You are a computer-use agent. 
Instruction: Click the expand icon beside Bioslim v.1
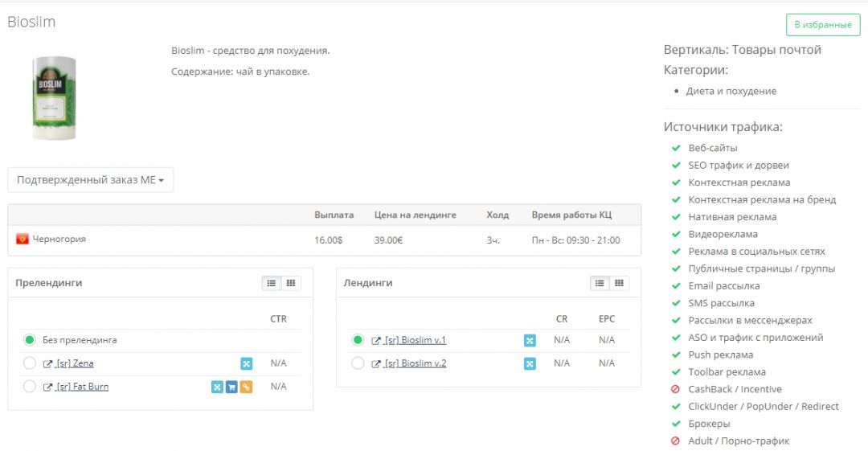530,340
